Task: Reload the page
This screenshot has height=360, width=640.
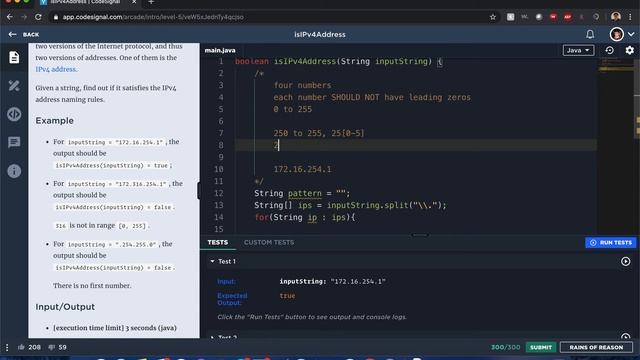Action: tap(38, 17)
